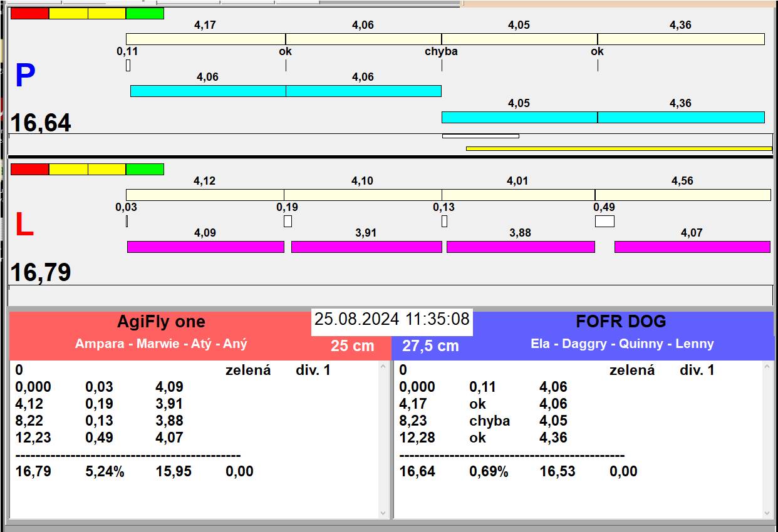The image size is (778, 532).
Task: Click the red start light in lane P
Action: point(29,13)
